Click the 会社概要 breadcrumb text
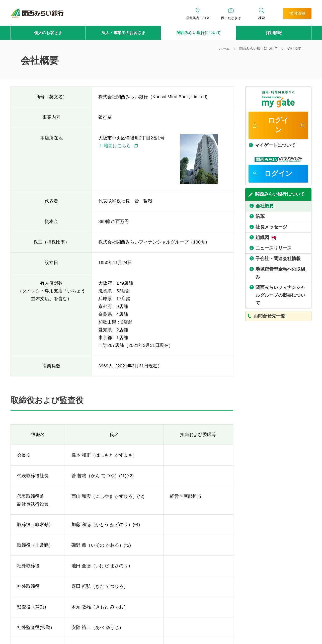Screen dimensions: 322x644 pyautogui.click(x=294, y=49)
